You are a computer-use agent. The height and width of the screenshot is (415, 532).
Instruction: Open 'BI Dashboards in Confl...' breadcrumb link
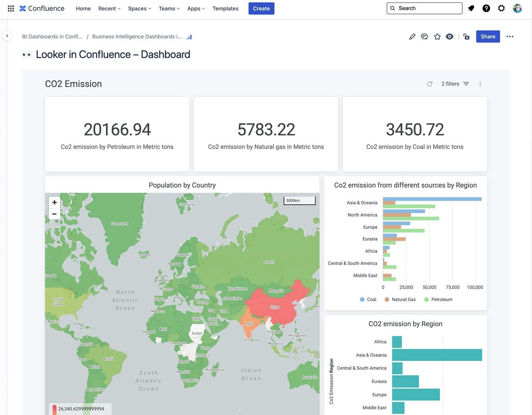(52, 37)
